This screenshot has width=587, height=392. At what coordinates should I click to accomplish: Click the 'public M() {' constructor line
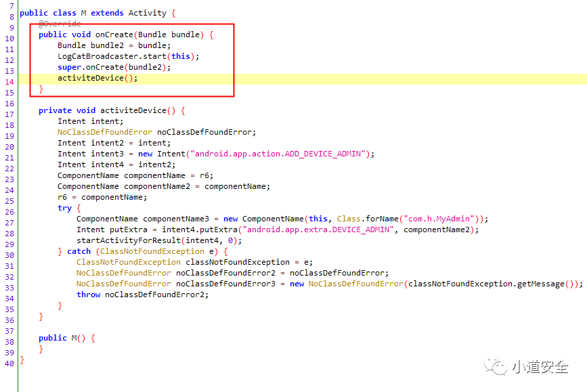point(67,338)
